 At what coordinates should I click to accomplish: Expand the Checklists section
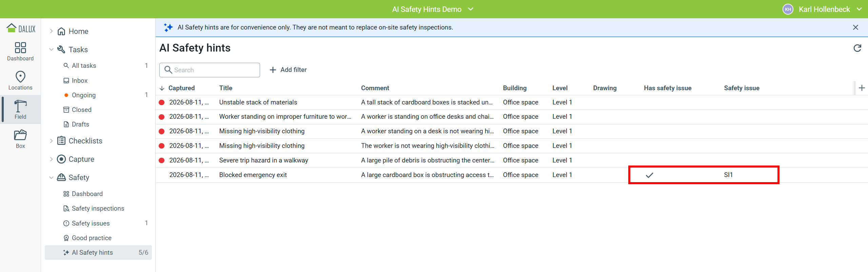click(51, 141)
